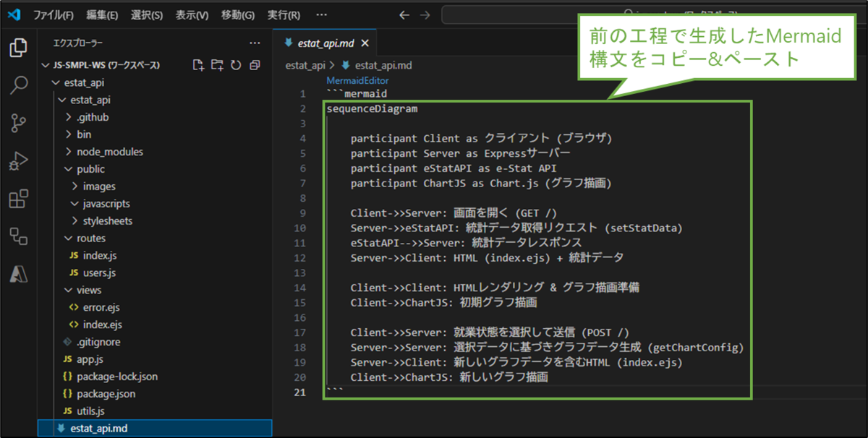This screenshot has width=868, height=438.
Task: Open the Explorer view in activity bar
Action: 18,49
